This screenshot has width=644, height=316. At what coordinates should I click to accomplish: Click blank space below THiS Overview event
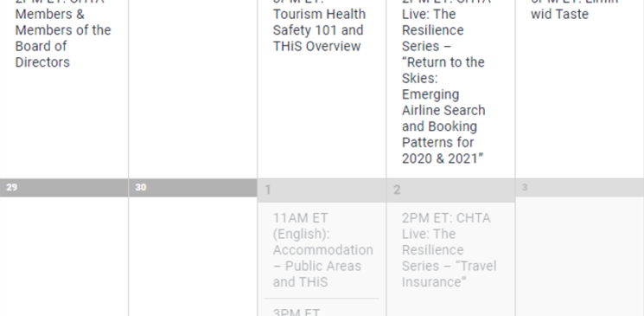click(x=322, y=115)
